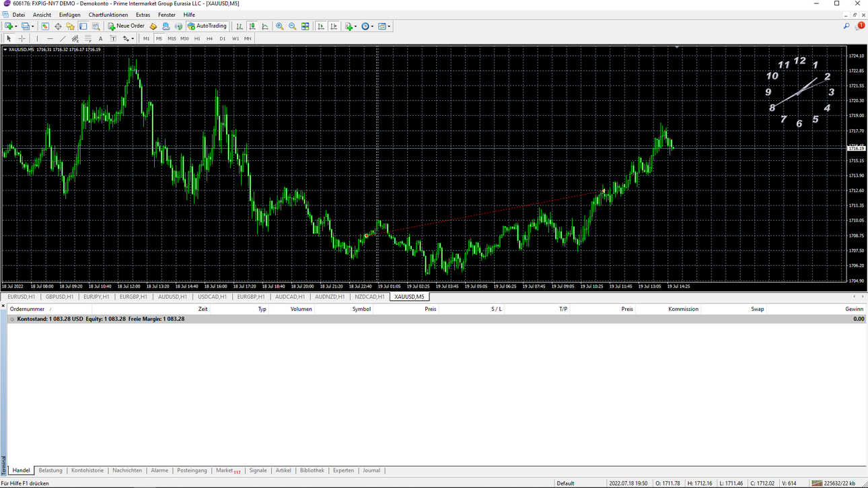This screenshot has height=488, width=868.
Task: Open the Extras menu
Action: [143, 15]
